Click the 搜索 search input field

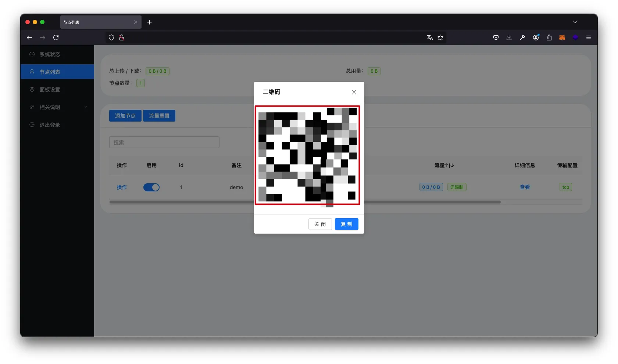pos(164,142)
